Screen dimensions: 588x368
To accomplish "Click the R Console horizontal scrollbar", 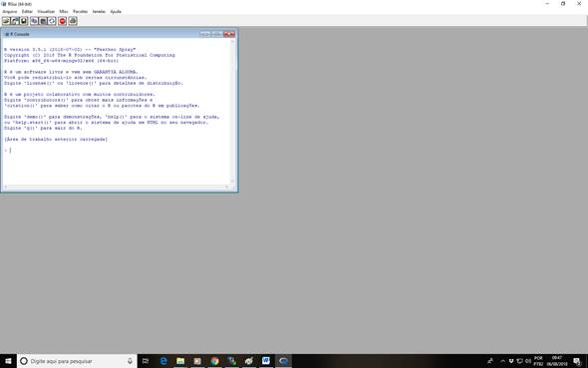I will coord(117,186).
